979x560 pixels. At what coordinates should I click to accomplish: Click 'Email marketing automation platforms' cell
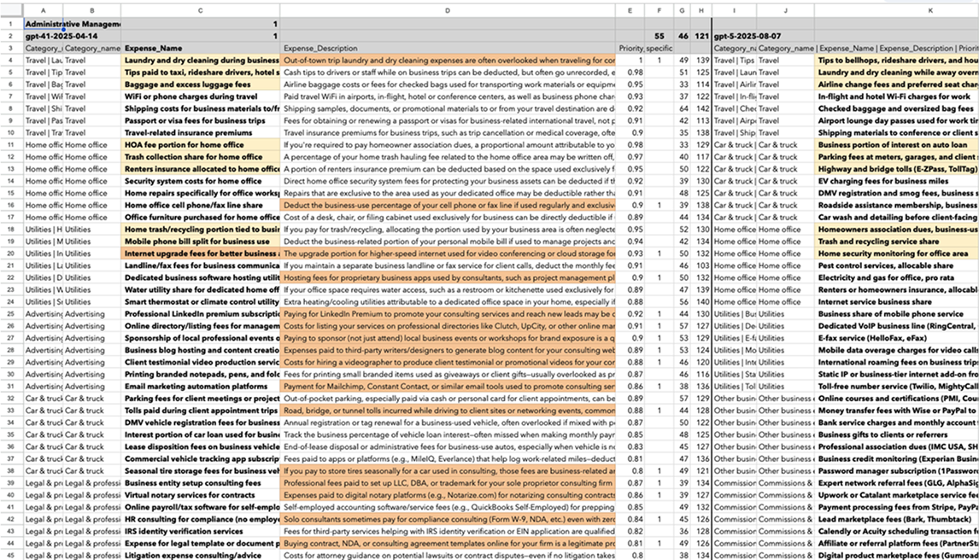coord(201,387)
